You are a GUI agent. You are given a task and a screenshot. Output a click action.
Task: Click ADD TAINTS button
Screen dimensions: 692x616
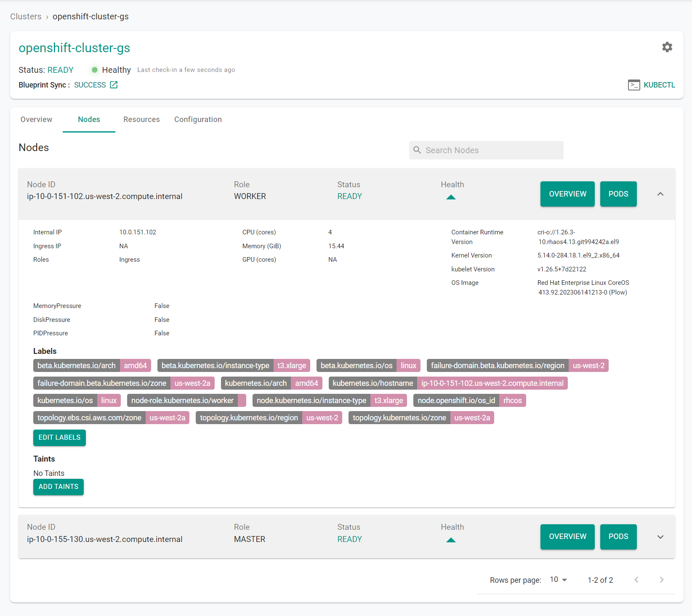59,487
